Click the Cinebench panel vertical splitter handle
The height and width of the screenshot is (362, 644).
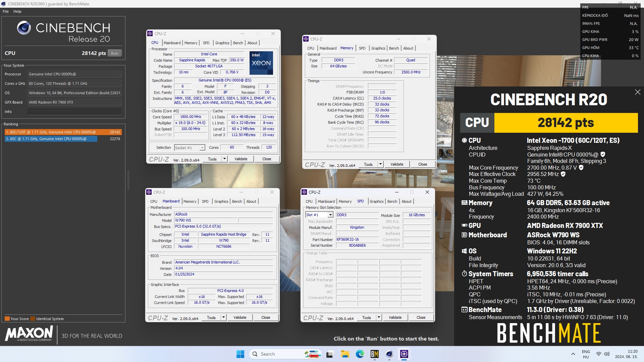click(128, 180)
